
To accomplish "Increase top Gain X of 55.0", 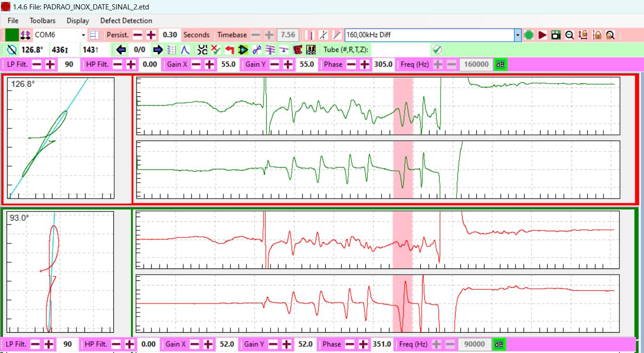I will pyautogui.click(x=210, y=64).
